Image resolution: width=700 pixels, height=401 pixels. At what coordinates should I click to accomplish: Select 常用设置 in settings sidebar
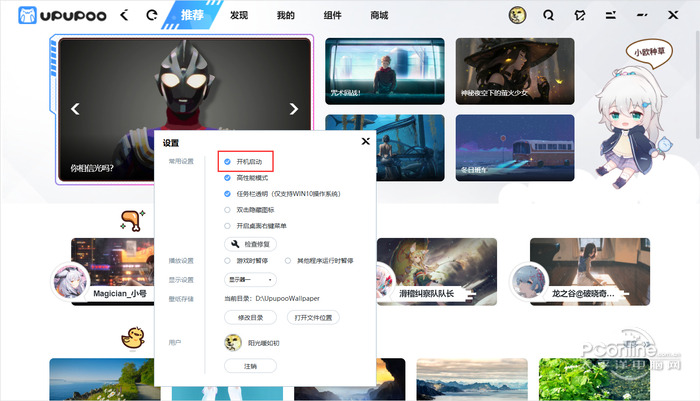[181, 161]
